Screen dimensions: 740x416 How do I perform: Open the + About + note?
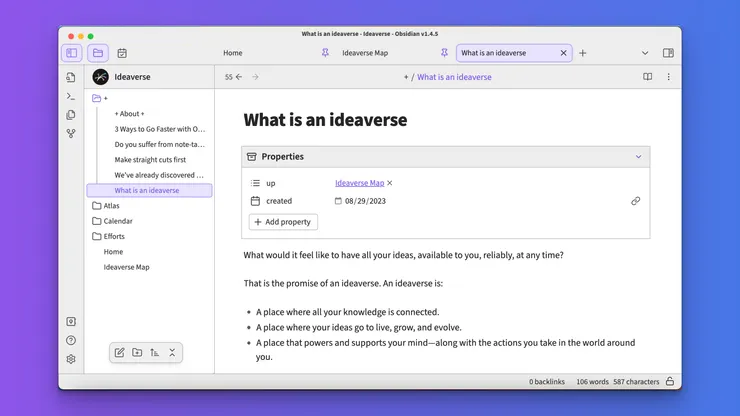[x=129, y=114]
